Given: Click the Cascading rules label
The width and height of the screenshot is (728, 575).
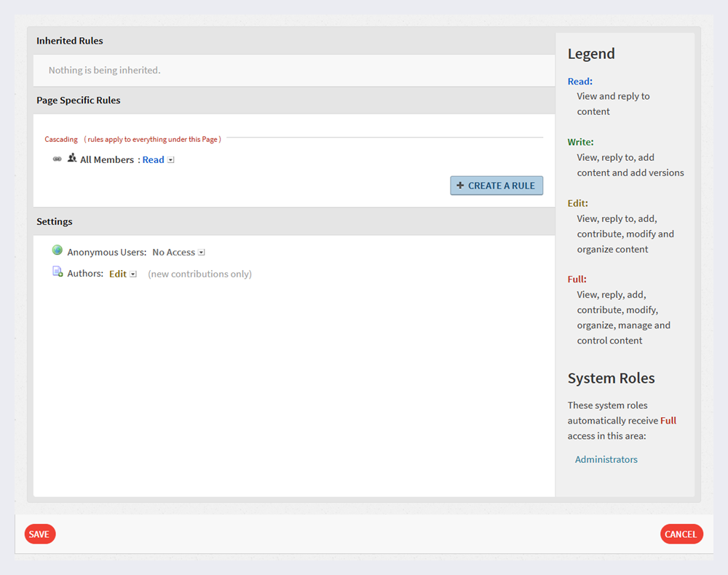Looking at the screenshot, I should (x=60, y=139).
